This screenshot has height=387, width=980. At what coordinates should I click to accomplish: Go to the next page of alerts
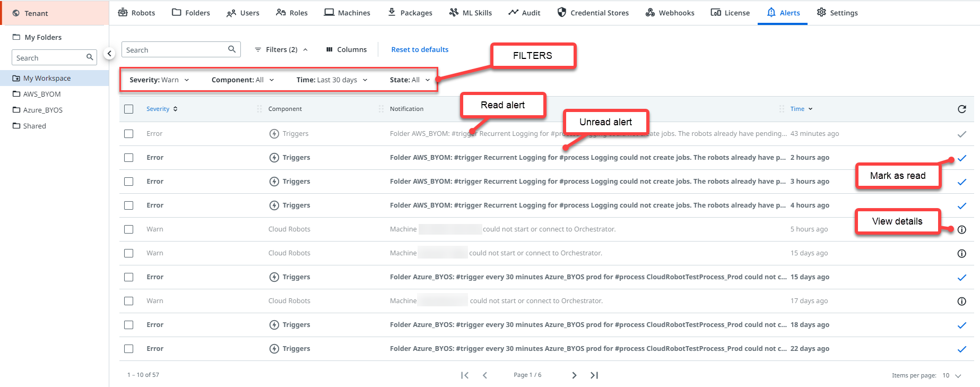(574, 375)
